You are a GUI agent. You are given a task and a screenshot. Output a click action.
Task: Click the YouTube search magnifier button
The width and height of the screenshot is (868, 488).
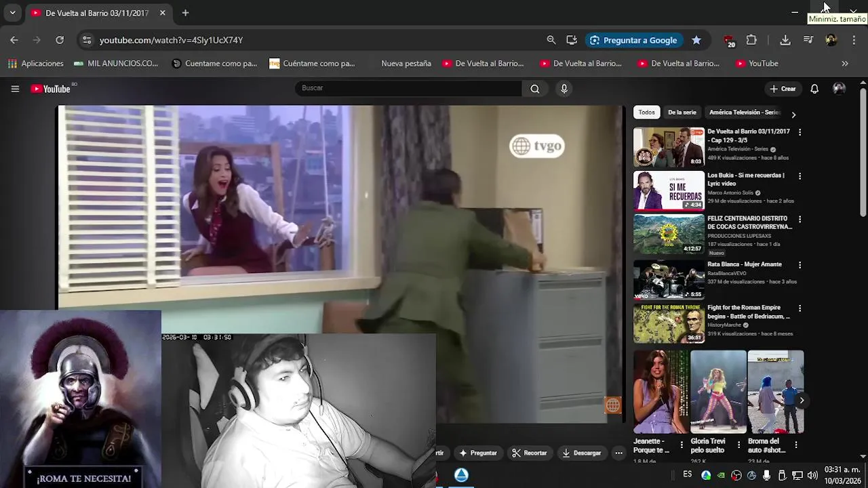[535, 89]
